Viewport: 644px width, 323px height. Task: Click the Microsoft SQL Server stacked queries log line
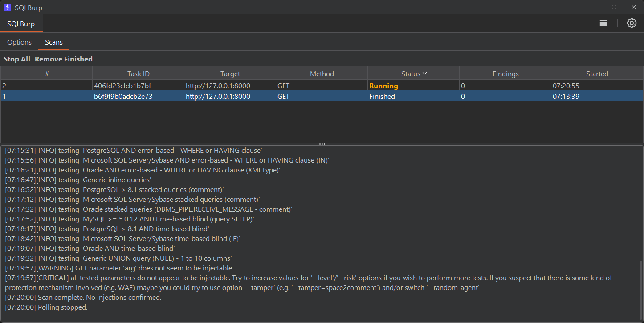coord(132,200)
